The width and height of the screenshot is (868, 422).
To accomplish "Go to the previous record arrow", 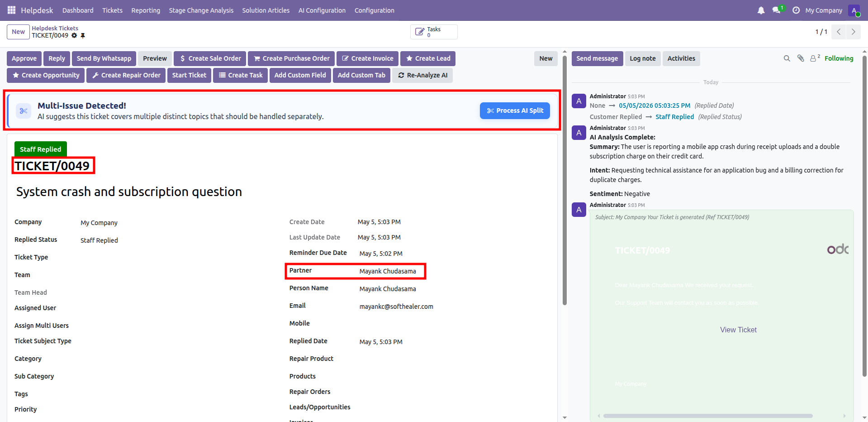I will tap(839, 32).
